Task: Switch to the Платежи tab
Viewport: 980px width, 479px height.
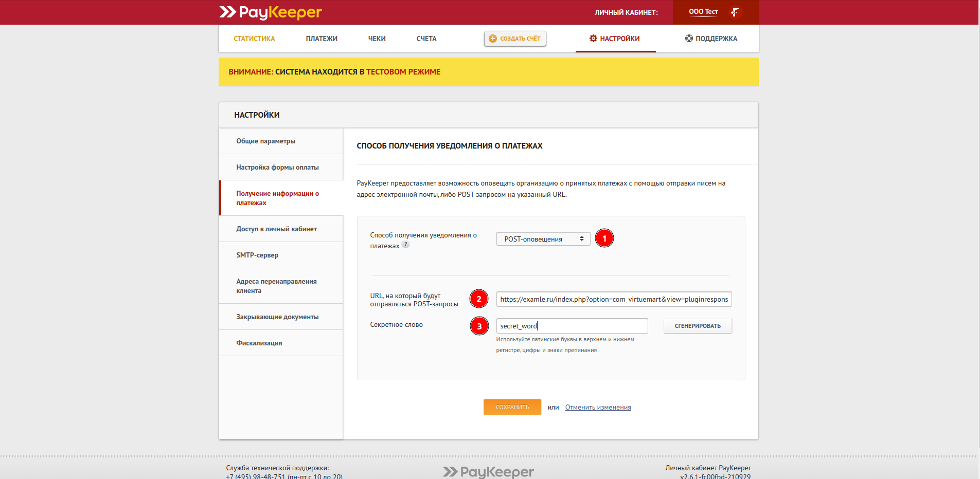Action: pyautogui.click(x=322, y=39)
